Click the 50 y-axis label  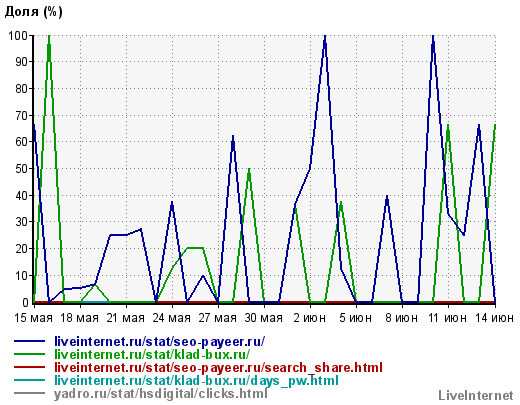[22, 169]
